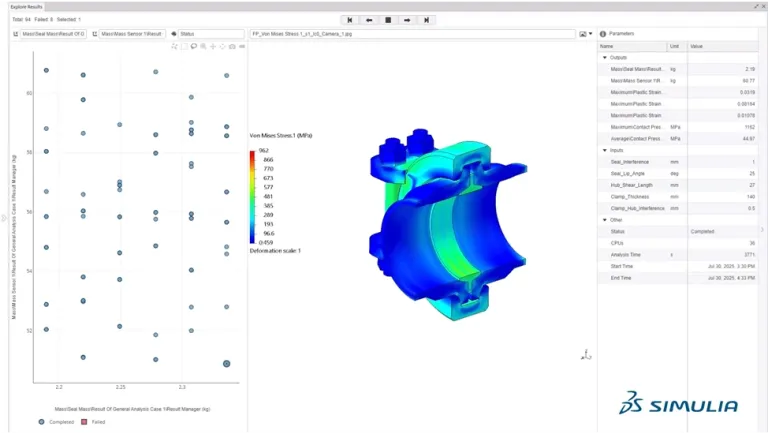
Task: Click the plot comment bubble tool
Action: [x=194, y=47]
